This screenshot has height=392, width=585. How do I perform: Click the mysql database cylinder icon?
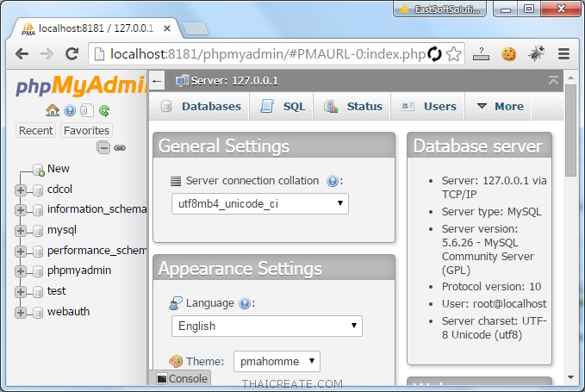pos(38,231)
